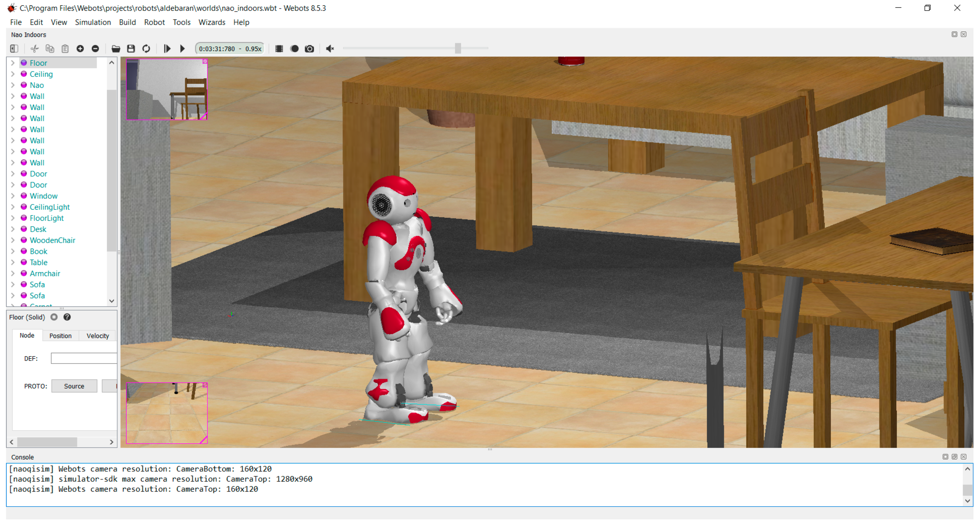This screenshot has height=527, width=980.
Task: Take a screenshot using the camera icon
Action: [309, 49]
